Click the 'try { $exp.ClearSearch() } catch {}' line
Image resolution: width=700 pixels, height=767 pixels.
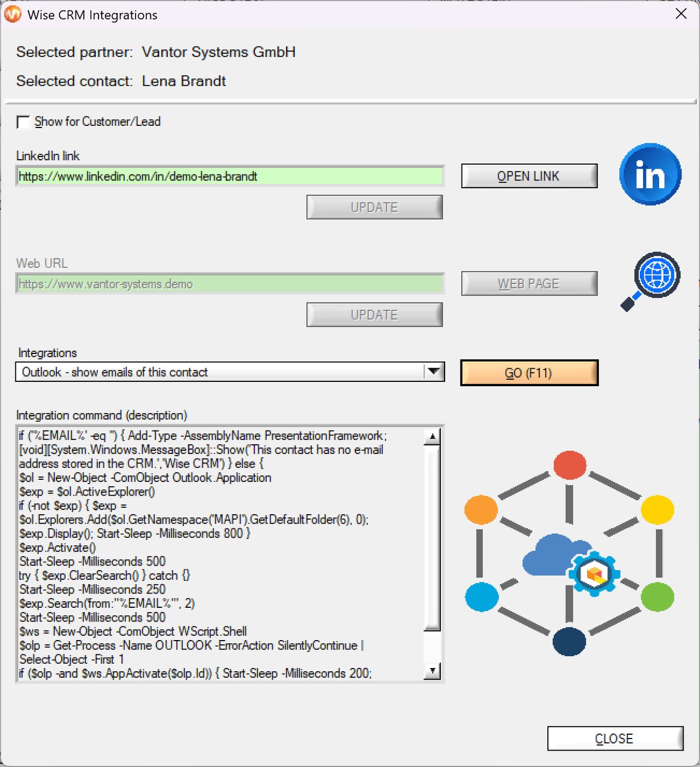104,576
